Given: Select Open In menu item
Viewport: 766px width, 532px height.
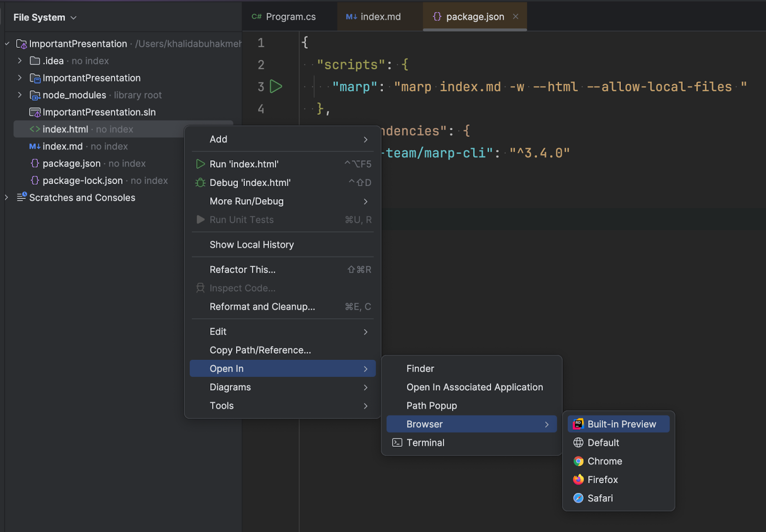Looking at the screenshot, I should [x=282, y=368].
